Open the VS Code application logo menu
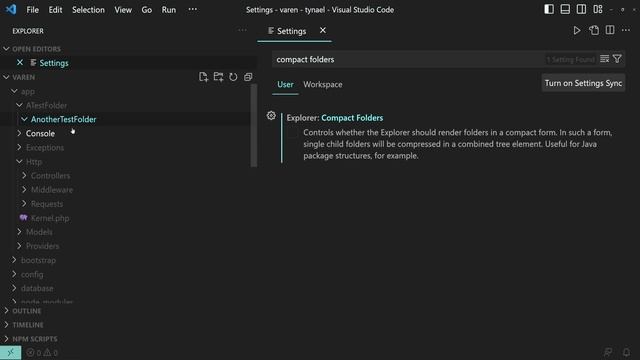Viewport: 640px width, 360px height. coord(11,9)
